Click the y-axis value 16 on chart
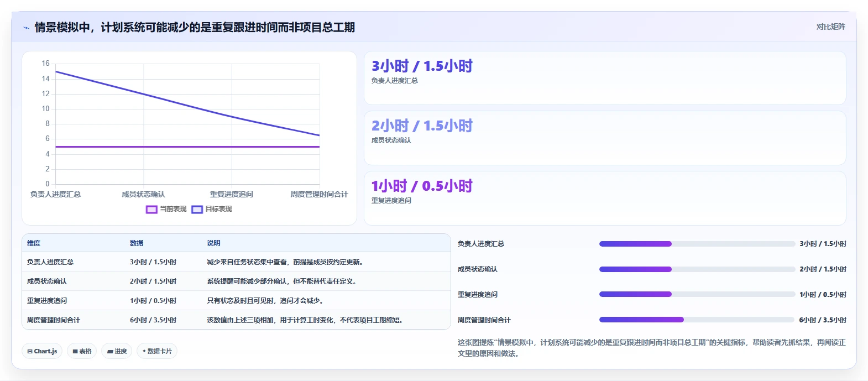 45,64
